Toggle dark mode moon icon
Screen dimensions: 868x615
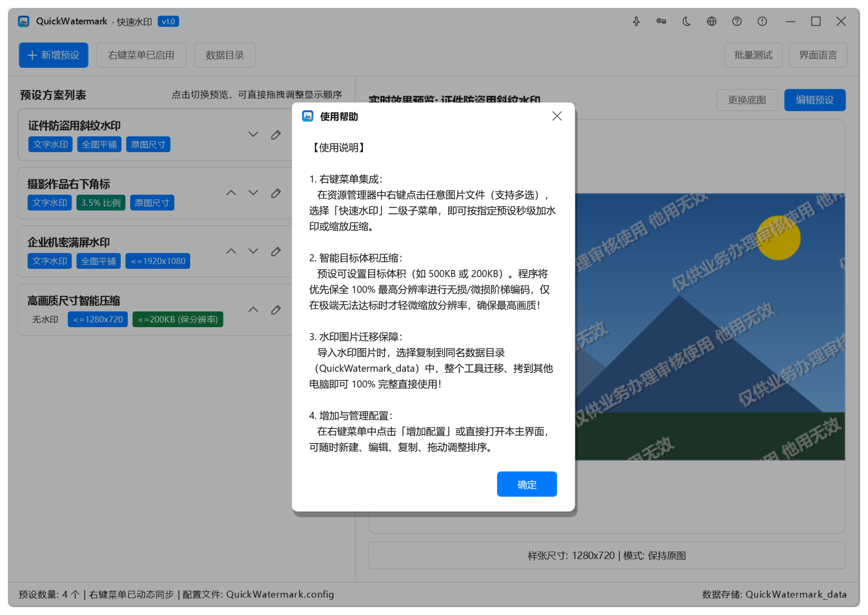pos(687,21)
